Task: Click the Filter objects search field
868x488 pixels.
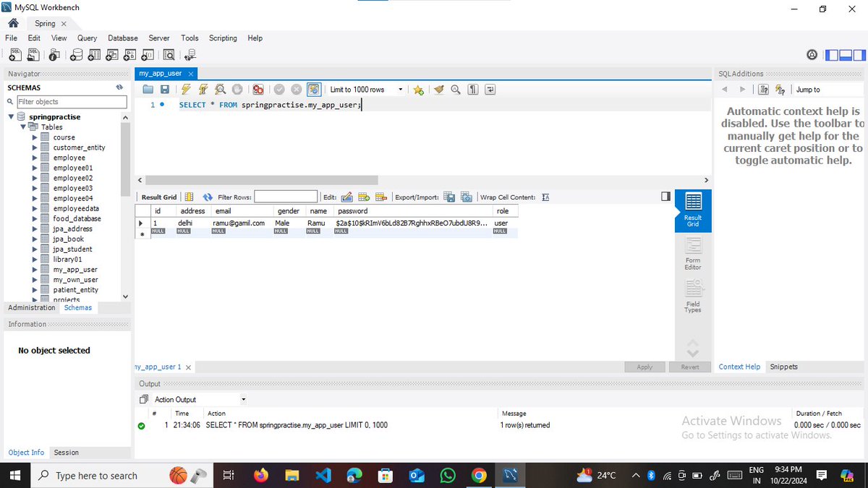Action: [70, 102]
